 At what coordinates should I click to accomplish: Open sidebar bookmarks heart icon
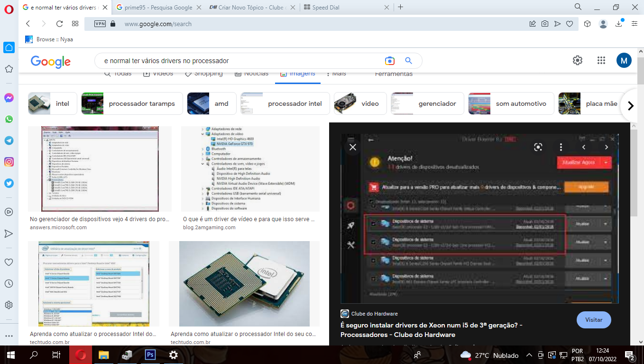pyautogui.click(x=9, y=262)
